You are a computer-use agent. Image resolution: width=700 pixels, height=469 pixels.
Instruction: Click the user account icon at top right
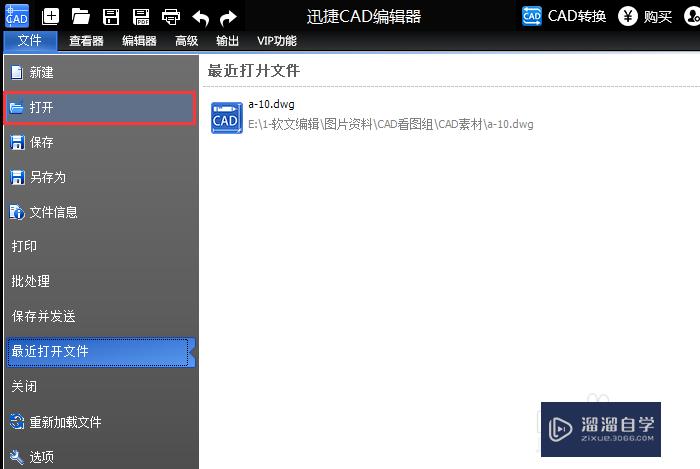click(692, 17)
